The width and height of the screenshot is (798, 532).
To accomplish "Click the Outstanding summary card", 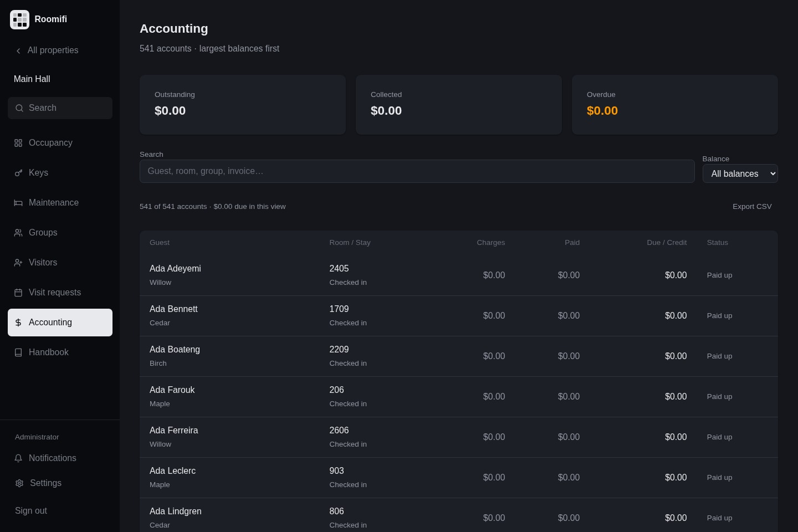I will coord(243,105).
